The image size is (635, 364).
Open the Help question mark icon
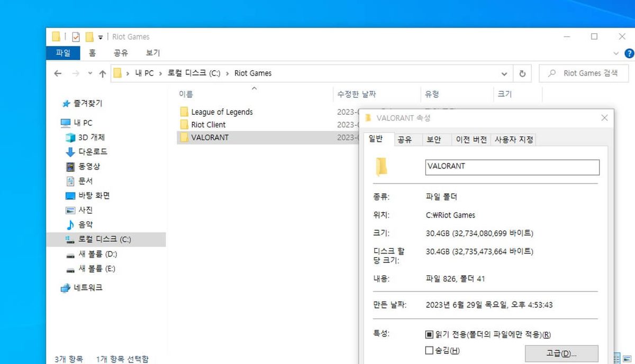(x=629, y=53)
